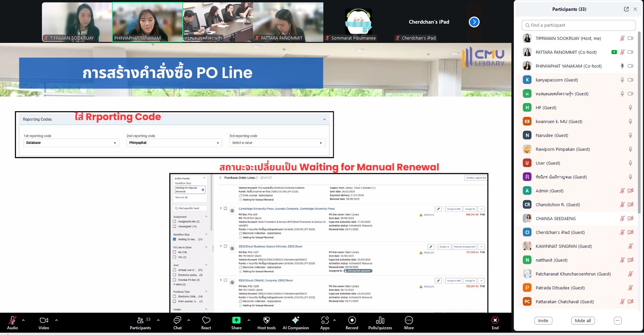Image resolution: width=644 pixels, height=335 pixels.
Task: Click the Apps icon
Action: point(325,320)
